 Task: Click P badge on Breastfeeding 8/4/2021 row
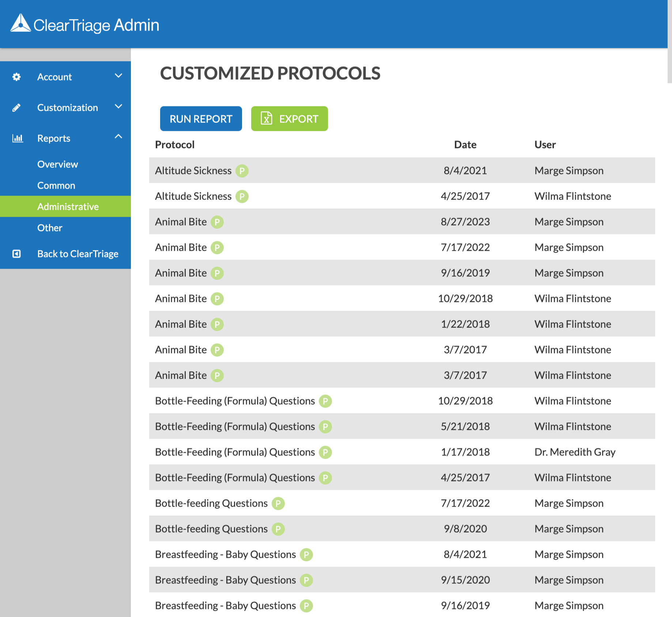pyautogui.click(x=306, y=554)
